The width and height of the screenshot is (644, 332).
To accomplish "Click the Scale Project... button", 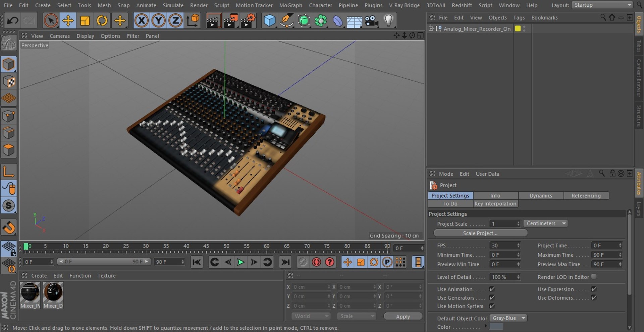I will [480, 233].
